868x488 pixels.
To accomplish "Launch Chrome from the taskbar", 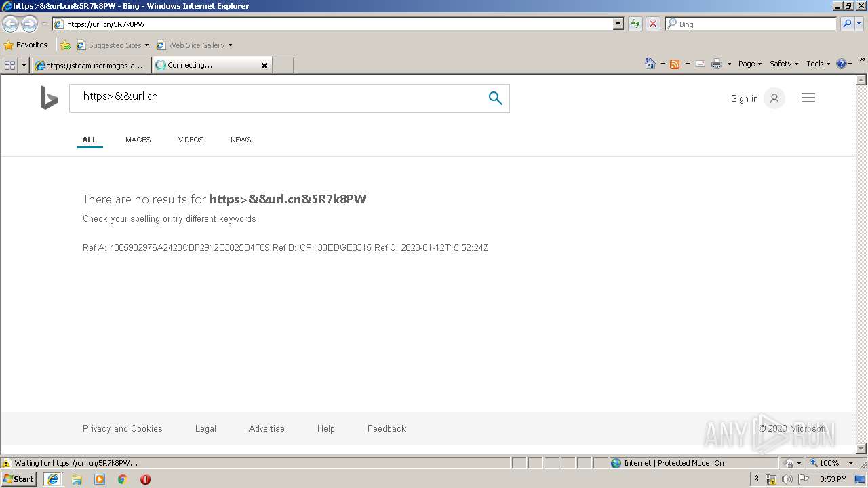I will pos(123,479).
